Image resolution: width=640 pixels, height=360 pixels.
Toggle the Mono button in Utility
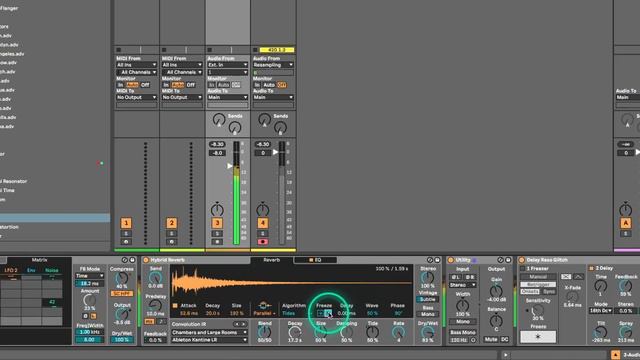(x=462, y=322)
